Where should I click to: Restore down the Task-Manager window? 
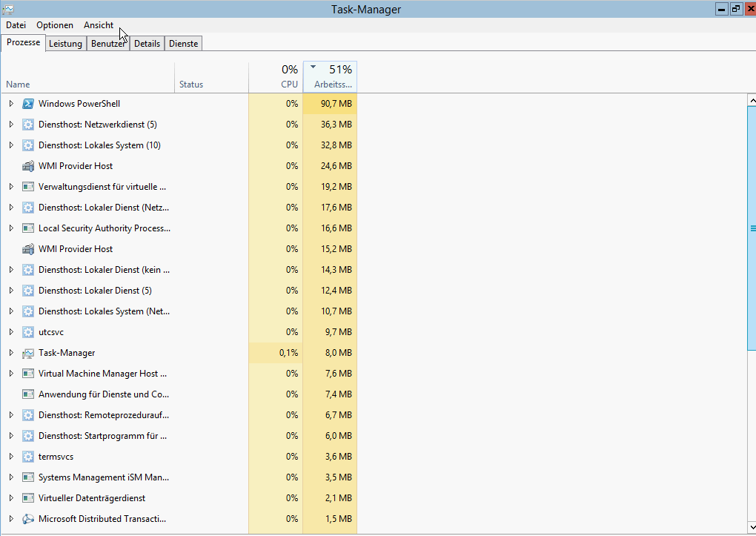[736, 9]
